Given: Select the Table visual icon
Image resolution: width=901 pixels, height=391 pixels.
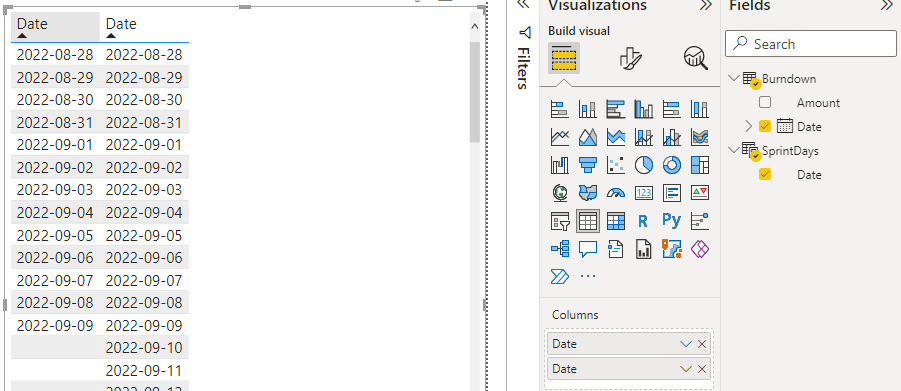Looking at the screenshot, I should (587, 221).
